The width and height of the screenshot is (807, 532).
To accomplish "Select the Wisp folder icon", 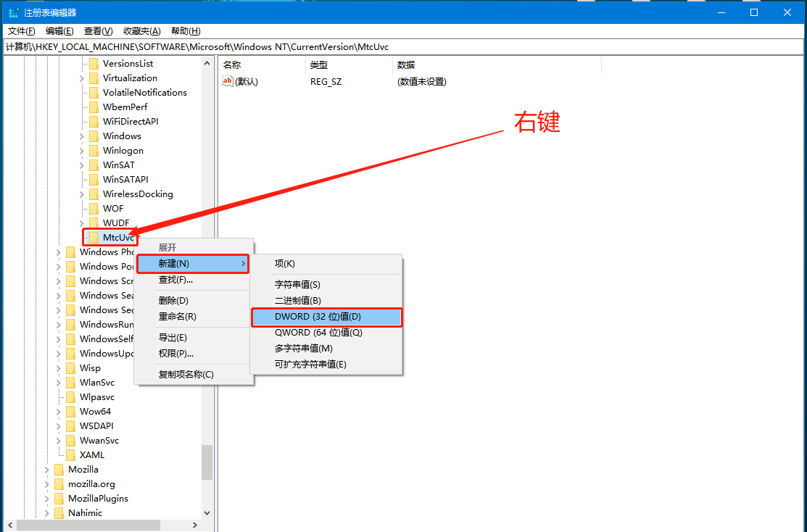I will [x=70, y=368].
